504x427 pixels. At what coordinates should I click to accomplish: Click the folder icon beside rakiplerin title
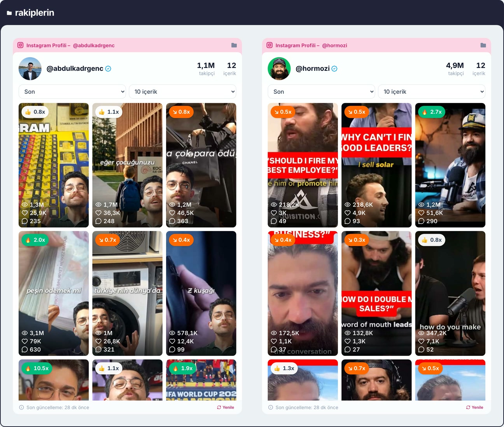pyautogui.click(x=9, y=13)
